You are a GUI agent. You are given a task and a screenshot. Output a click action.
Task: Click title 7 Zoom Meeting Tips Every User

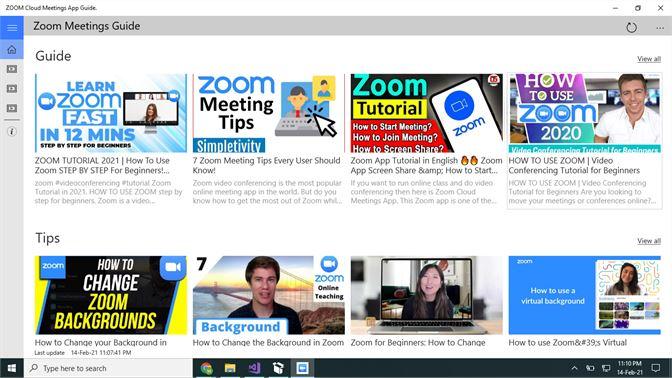click(x=267, y=165)
